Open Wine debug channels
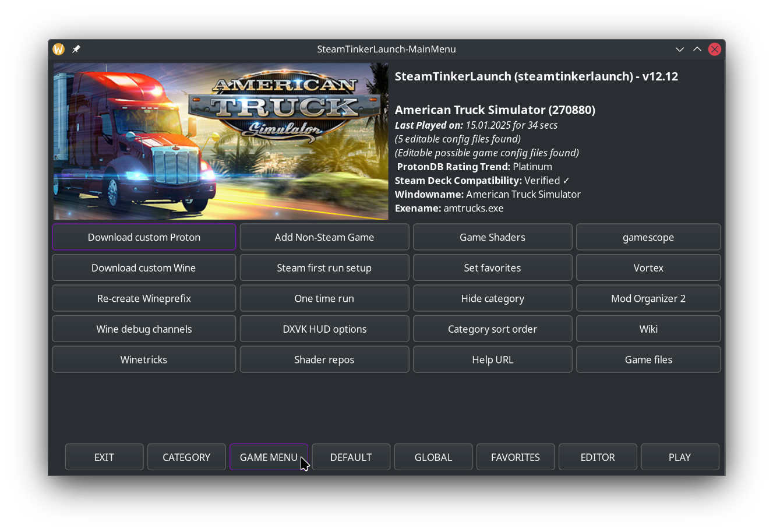The height and width of the screenshot is (532, 773). pyautogui.click(x=144, y=329)
